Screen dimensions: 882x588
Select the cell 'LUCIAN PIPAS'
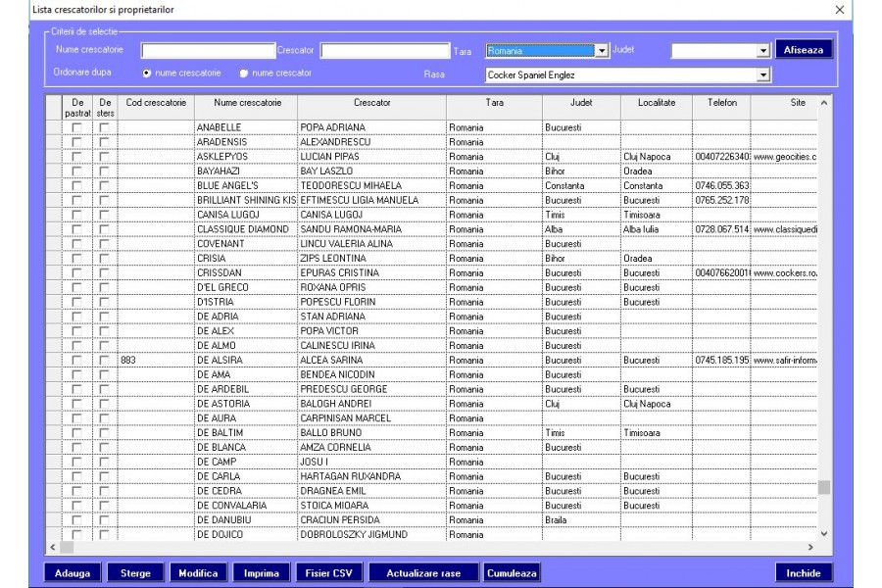point(371,157)
